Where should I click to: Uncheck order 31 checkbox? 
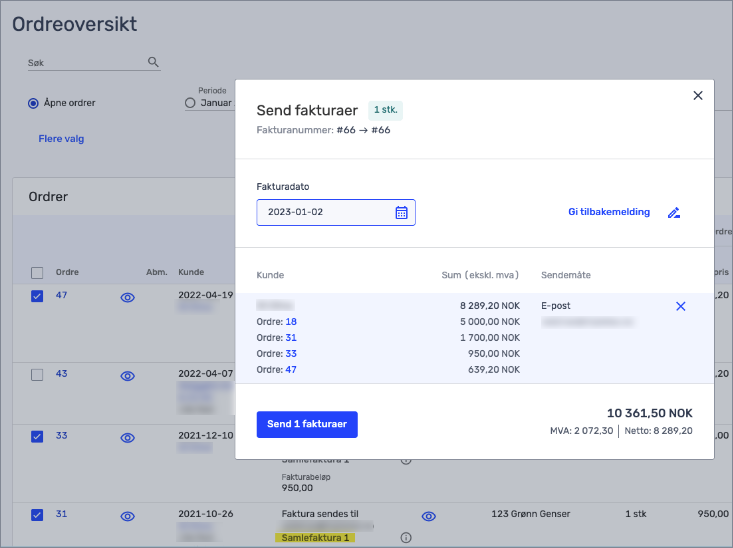pyautogui.click(x=37, y=515)
